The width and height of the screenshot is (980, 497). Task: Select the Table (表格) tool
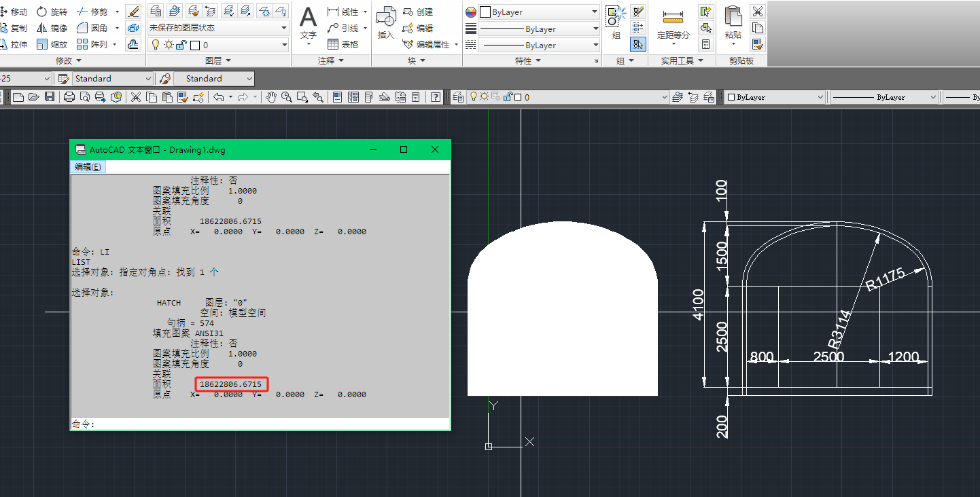(343, 44)
